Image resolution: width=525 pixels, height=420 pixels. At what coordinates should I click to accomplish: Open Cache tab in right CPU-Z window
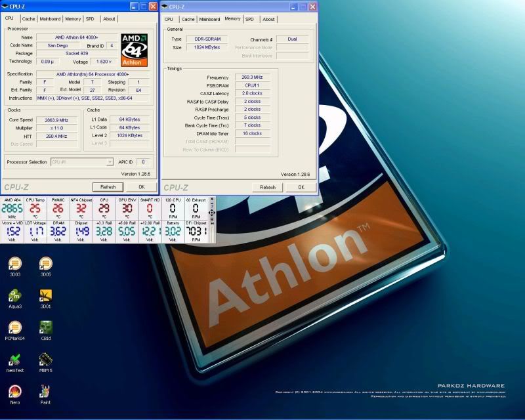click(x=188, y=20)
